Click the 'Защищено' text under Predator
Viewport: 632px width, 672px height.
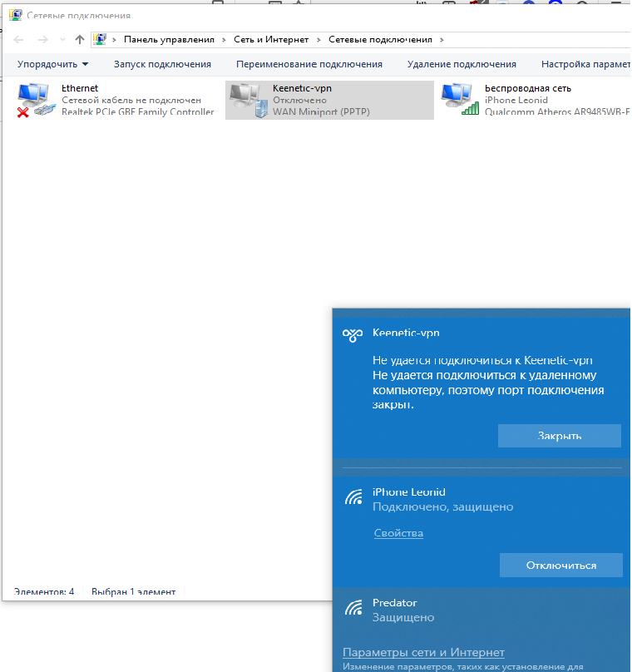(x=403, y=617)
